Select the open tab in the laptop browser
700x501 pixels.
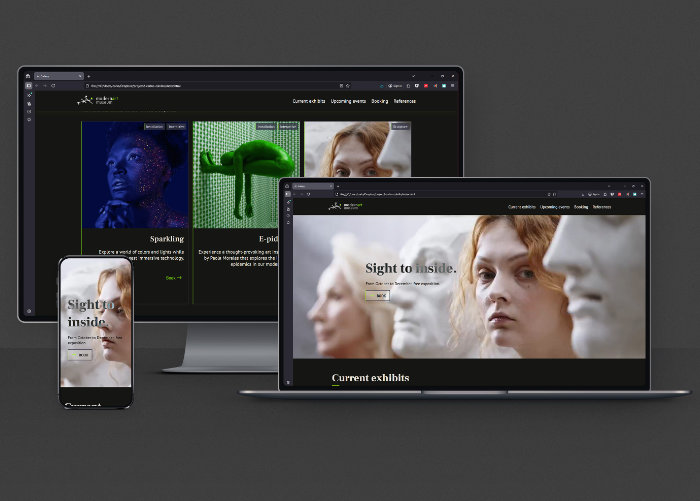tap(313, 186)
